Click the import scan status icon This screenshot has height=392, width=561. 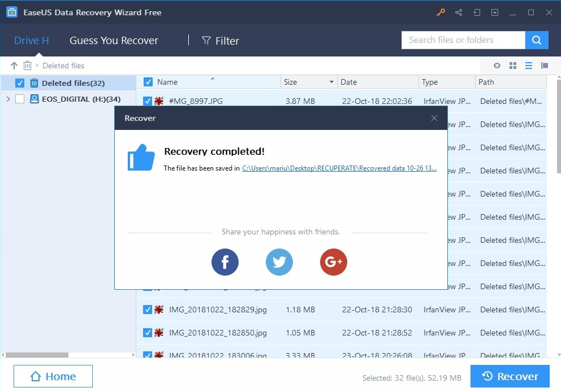(477, 12)
